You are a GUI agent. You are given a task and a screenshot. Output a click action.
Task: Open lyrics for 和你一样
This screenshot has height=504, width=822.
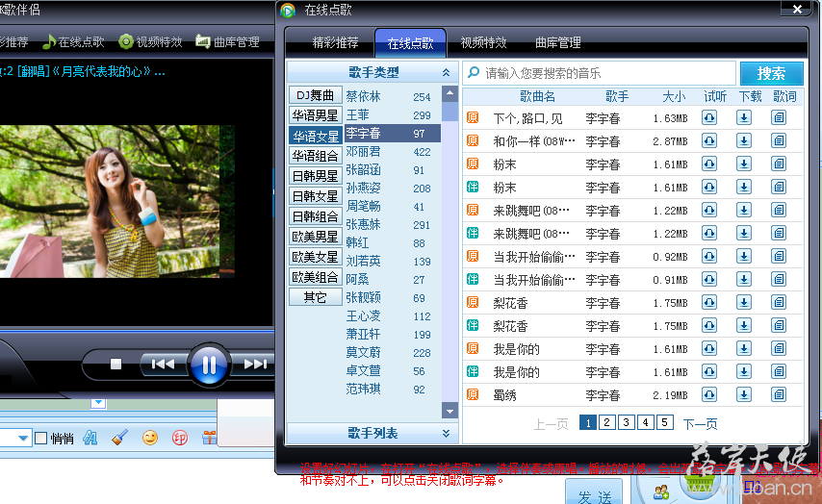click(x=779, y=141)
